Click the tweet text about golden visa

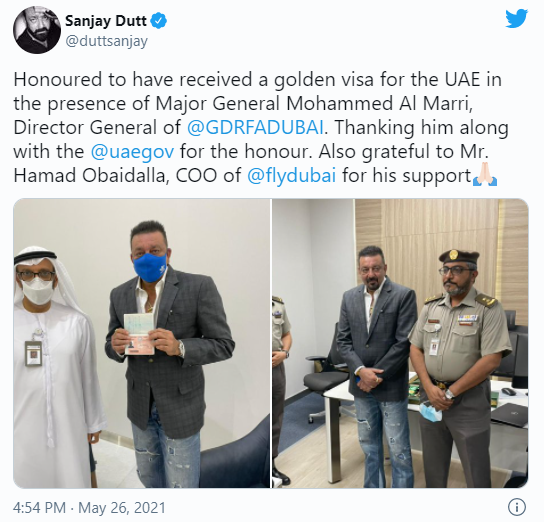261,128
